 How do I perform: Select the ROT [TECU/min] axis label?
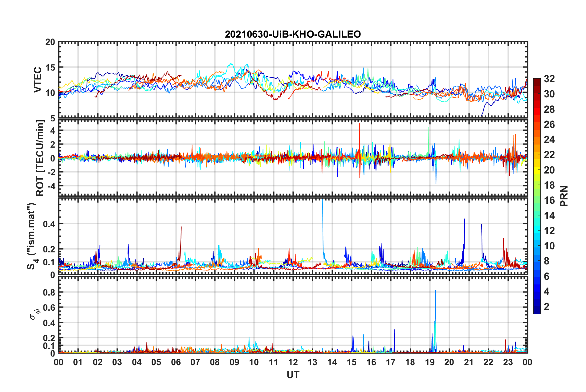40,158
